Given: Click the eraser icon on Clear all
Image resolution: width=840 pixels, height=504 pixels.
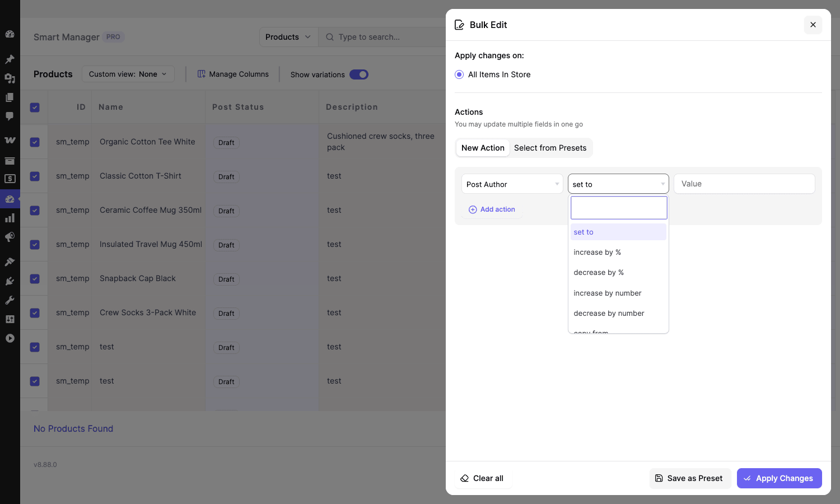Looking at the screenshot, I should (464, 478).
